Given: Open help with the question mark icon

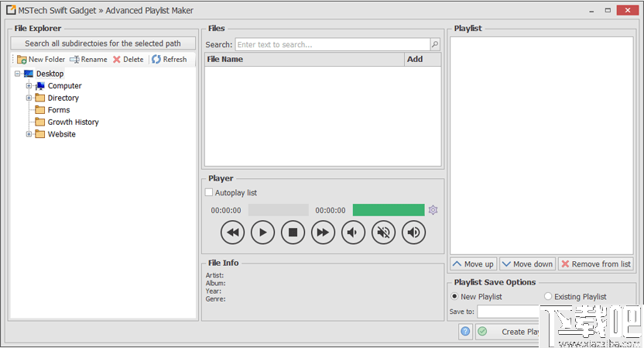Looking at the screenshot, I should [465, 332].
